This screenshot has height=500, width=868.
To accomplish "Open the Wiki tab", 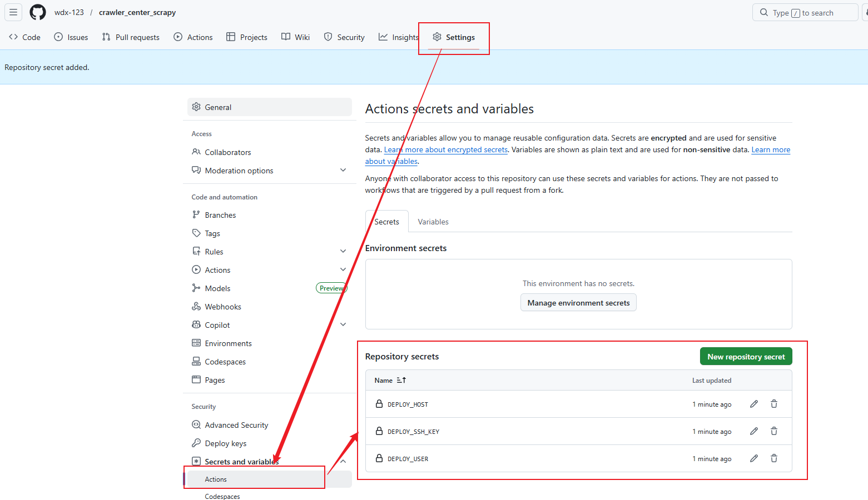I will (x=295, y=37).
